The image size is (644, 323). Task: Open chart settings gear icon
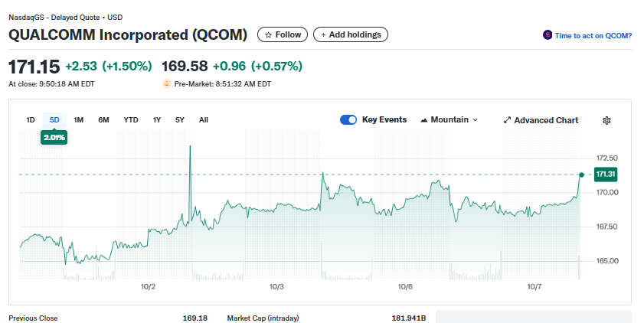click(x=606, y=120)
